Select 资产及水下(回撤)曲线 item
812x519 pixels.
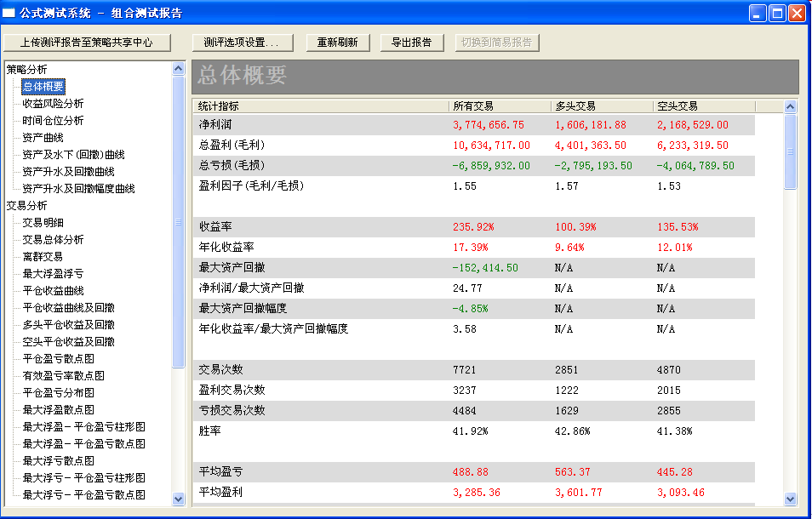73,155
